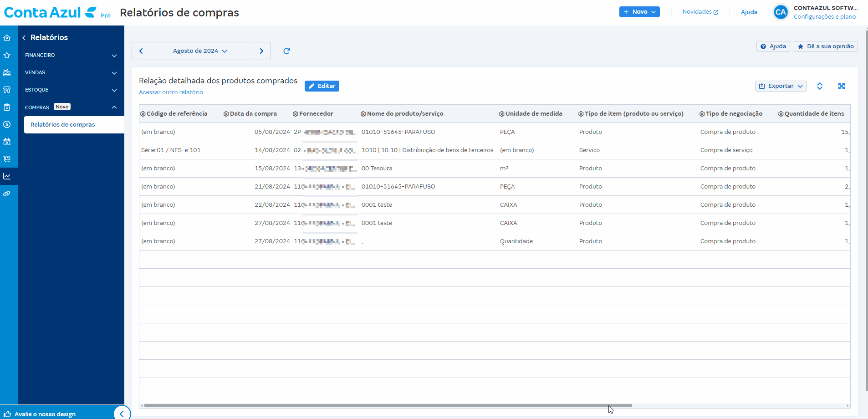
Task: Expand the VENDAS section
Action: pos(71,73)
